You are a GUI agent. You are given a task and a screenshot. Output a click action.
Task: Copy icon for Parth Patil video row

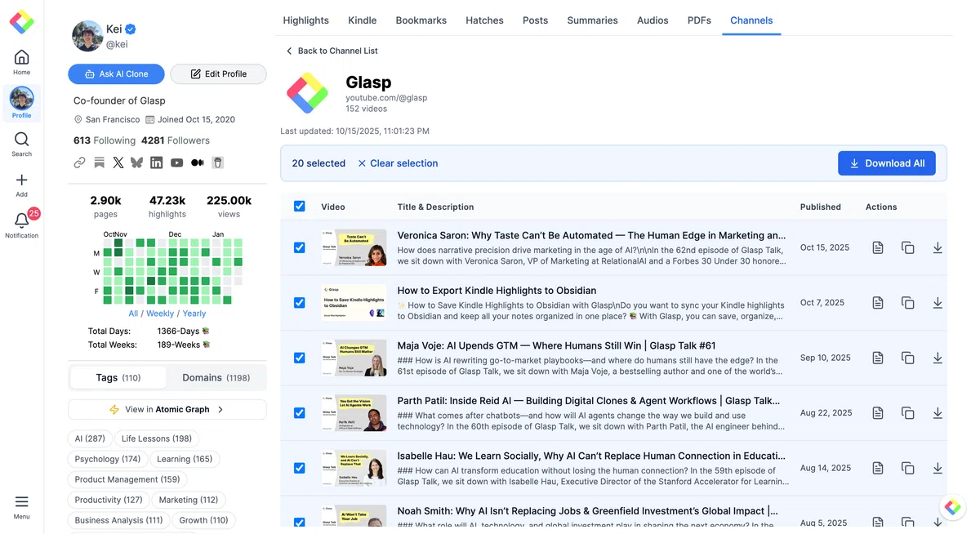point(907,413)
